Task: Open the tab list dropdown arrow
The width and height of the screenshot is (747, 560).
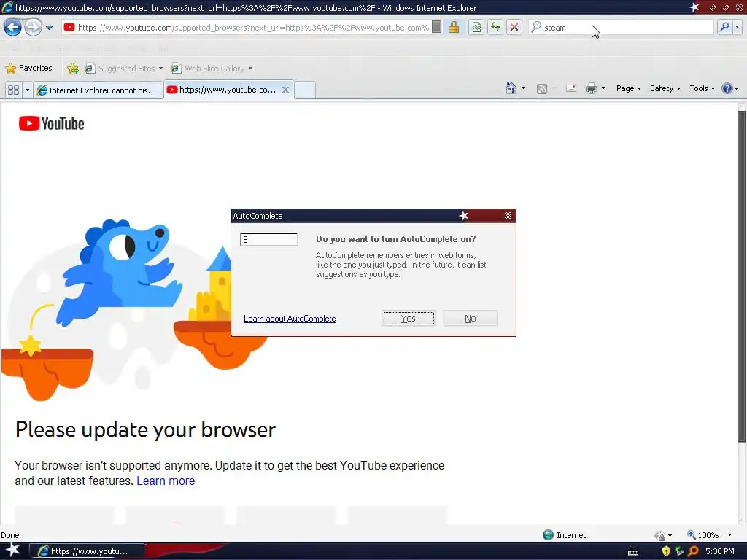Action: coord(27,90)
